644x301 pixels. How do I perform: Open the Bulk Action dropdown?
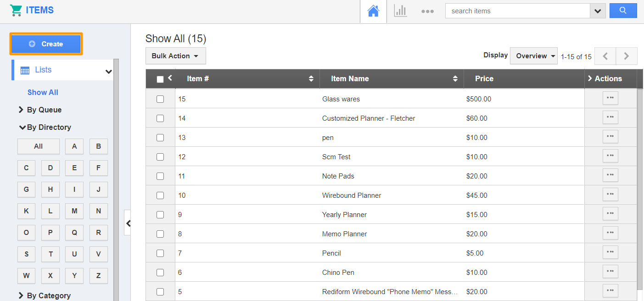click(175, 56)
